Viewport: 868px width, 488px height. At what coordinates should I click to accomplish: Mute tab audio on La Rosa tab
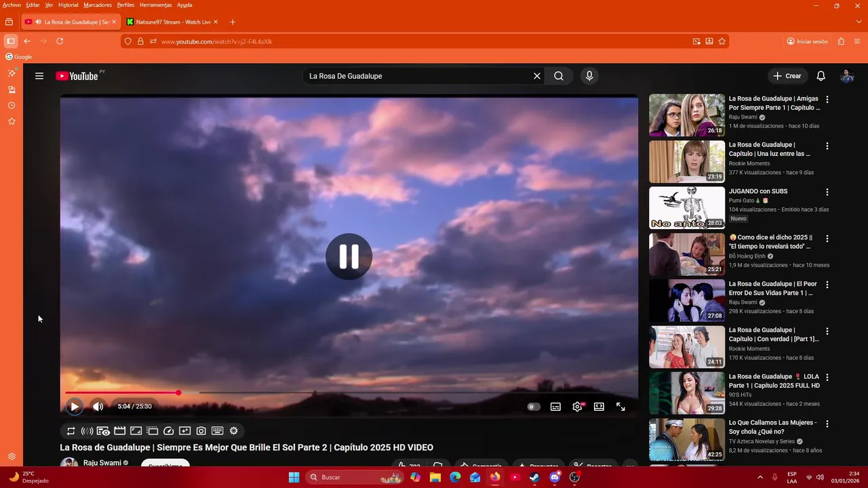[38, 22]
